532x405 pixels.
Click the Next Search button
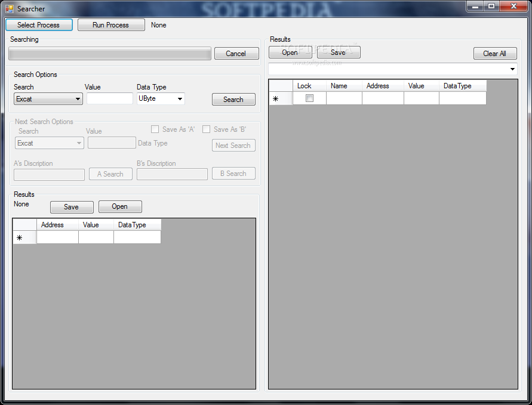[x=233, y=146]
